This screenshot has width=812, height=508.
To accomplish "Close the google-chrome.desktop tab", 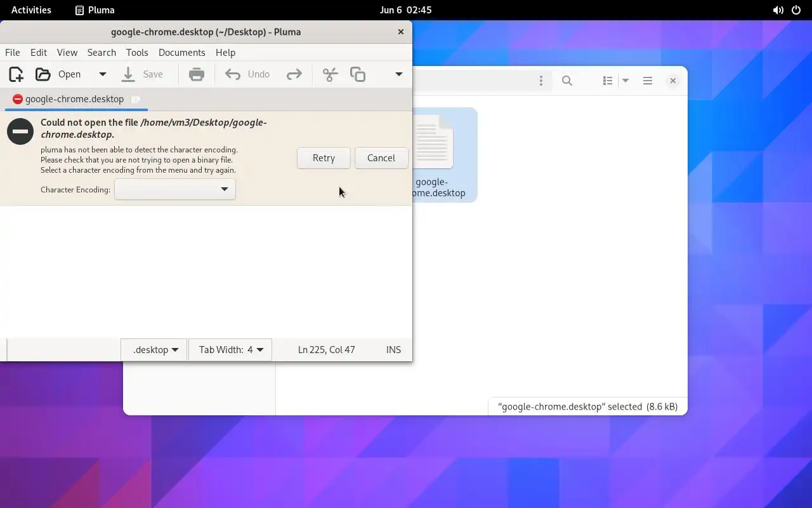I will tap(136, 99).
